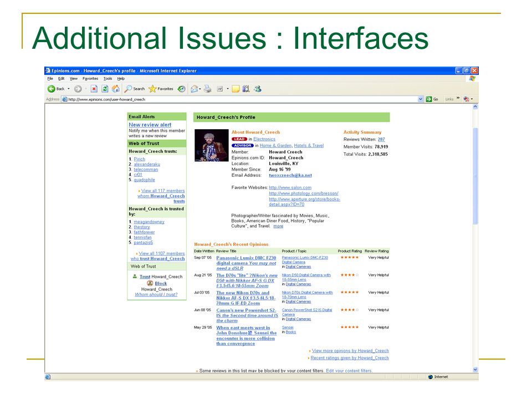Click the toolbar icon right of Links
This screenshot has height=399, width=532.
point(467,99)
